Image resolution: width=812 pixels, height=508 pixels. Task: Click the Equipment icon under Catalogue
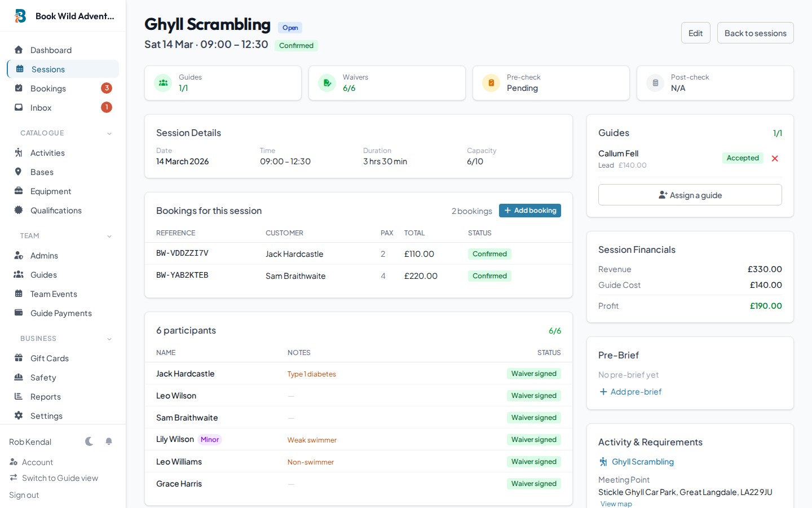click(19, 191)
